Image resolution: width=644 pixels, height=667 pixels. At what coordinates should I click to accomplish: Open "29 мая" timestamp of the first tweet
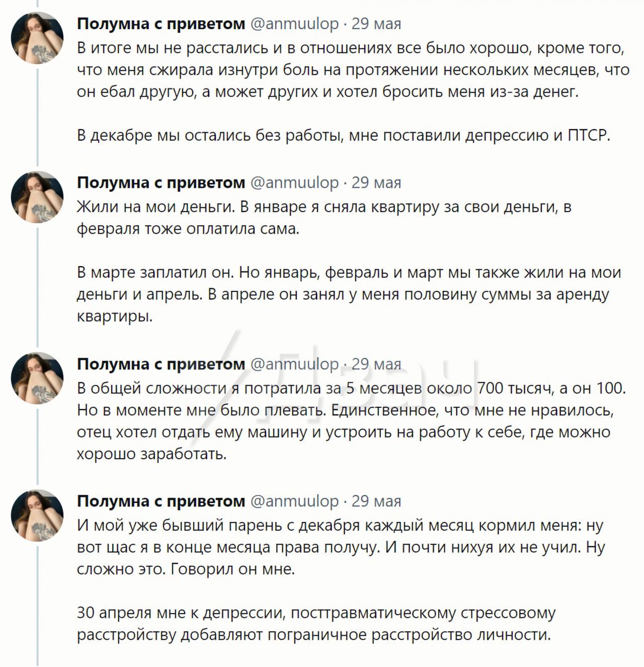[x=376, y=24]
